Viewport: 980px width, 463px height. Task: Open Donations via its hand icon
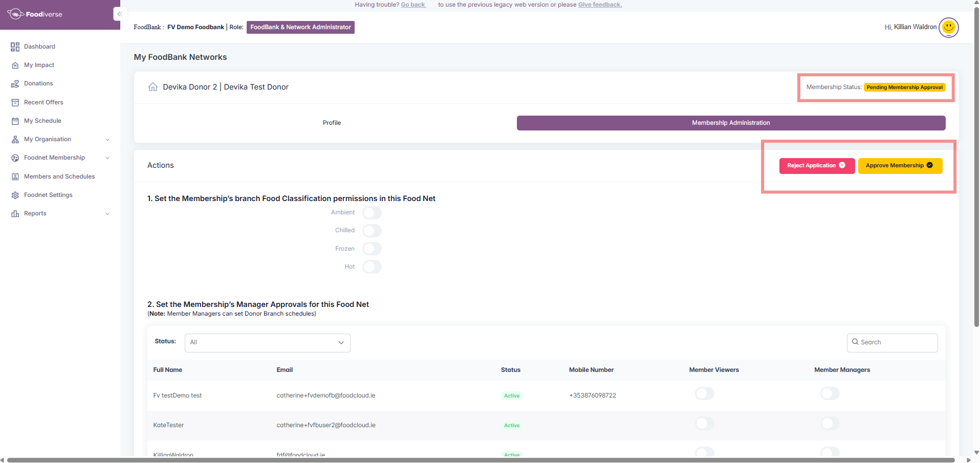15,84
